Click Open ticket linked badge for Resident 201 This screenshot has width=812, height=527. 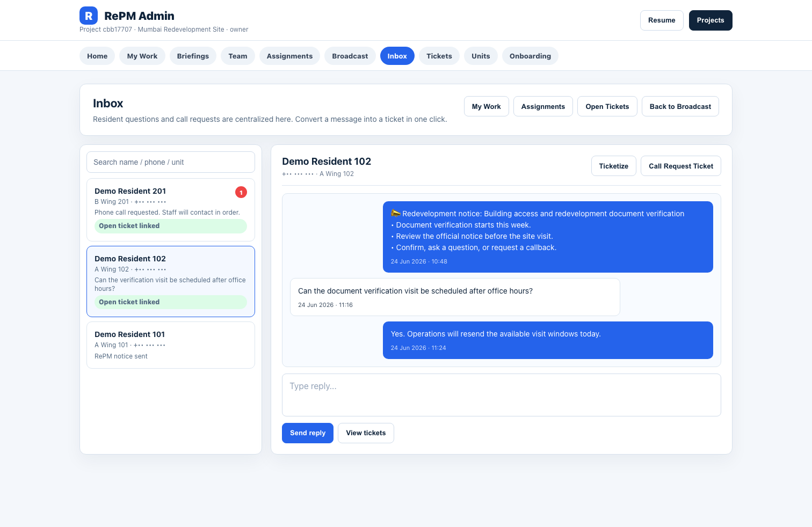tap(171, 226)
